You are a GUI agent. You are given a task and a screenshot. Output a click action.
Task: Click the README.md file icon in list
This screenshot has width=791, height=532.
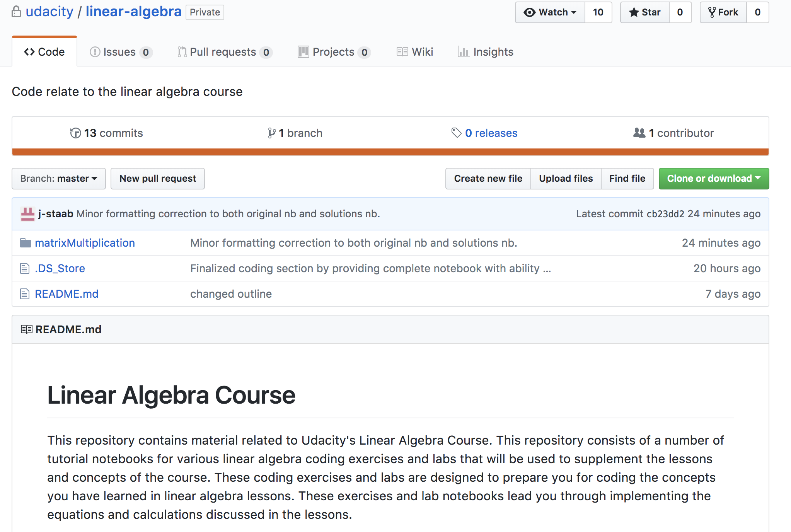(25, 294)
